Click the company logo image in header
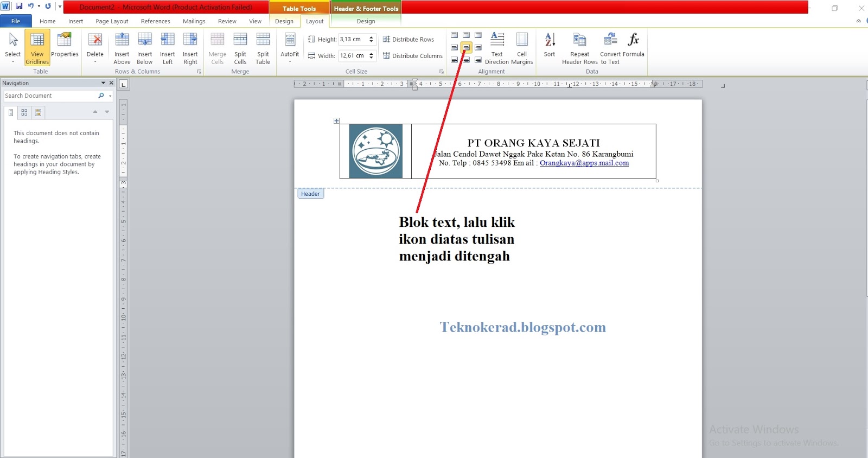 [x=376, y=151]
